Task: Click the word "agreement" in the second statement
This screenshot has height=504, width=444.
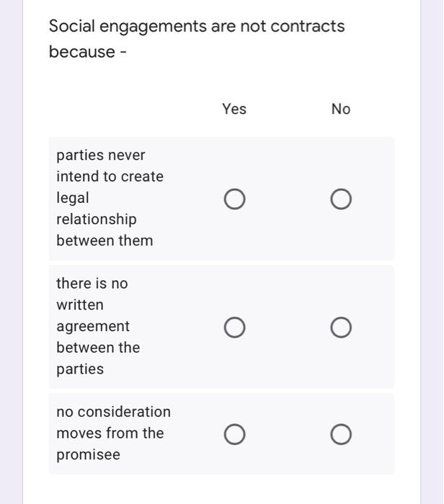Action: click(93, 326)
